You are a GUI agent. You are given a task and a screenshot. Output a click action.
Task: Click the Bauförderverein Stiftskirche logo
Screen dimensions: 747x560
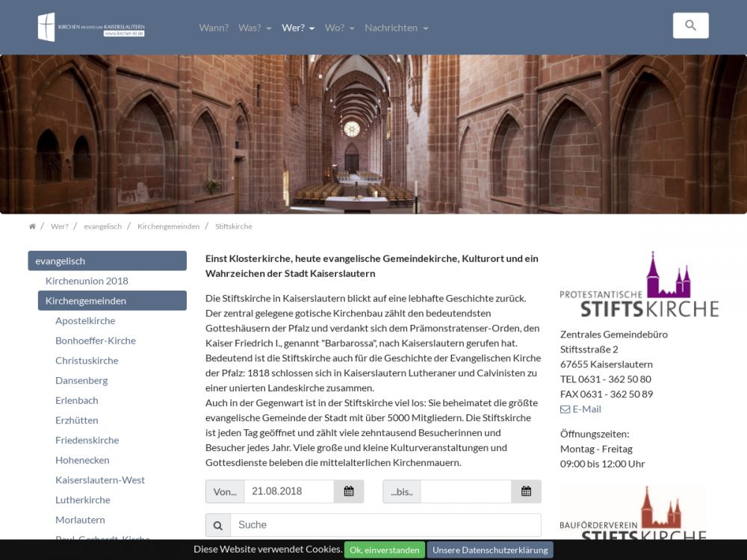click(633, 514)
